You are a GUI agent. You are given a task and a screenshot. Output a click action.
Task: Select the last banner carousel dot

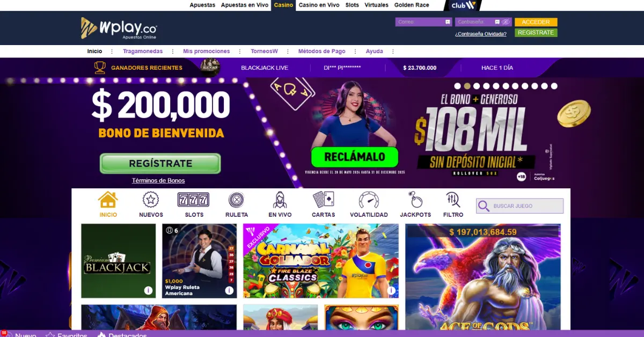[x=554, y=86]
